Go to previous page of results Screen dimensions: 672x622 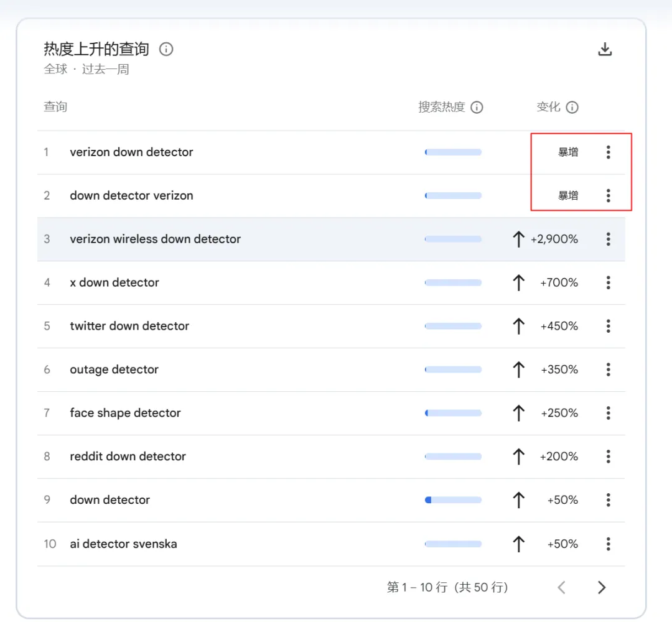tap(562, 587)
